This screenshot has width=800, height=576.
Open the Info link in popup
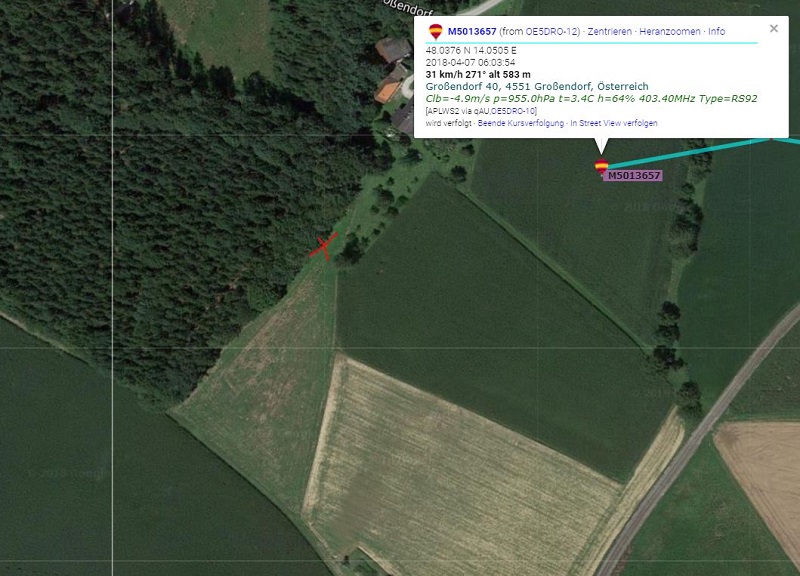(716, 32)
